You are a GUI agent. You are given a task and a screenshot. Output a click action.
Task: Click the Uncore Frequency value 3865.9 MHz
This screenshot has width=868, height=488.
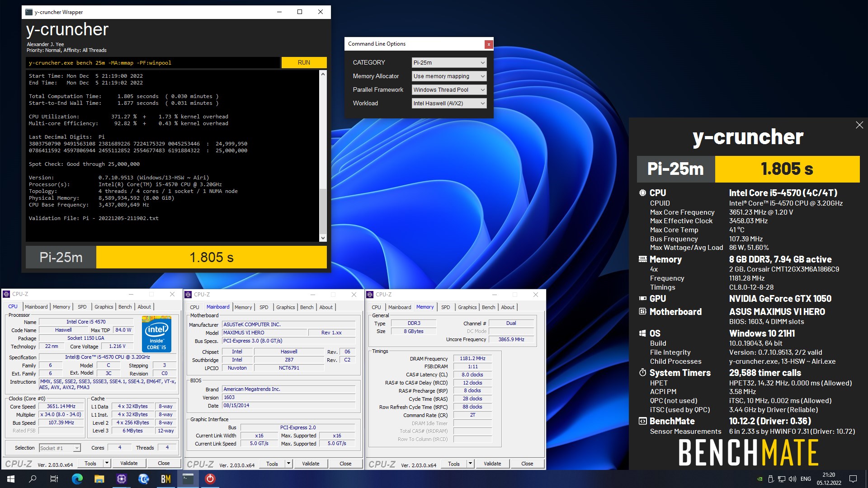coord(511,339)
